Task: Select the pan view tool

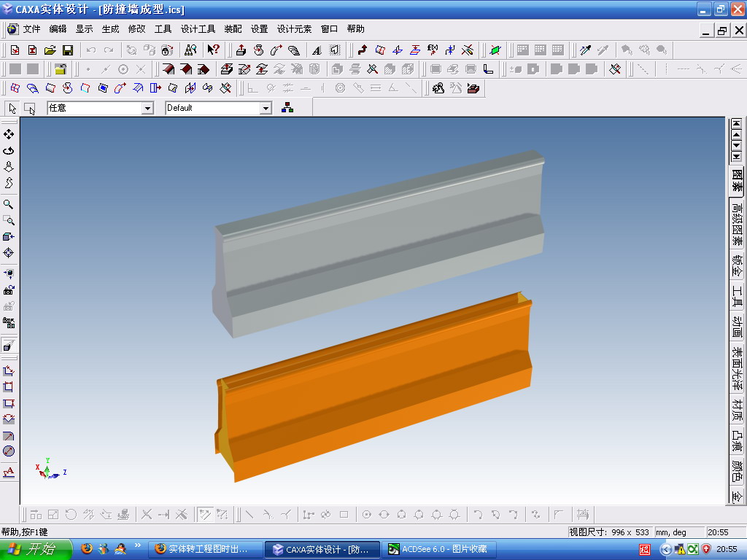Action: point(9,134)
